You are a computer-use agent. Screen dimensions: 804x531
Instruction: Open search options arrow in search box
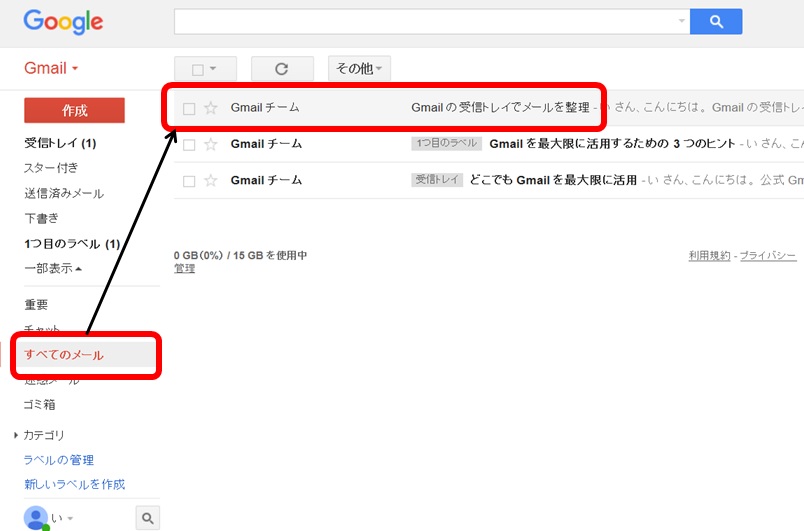[x=681, y=21]
